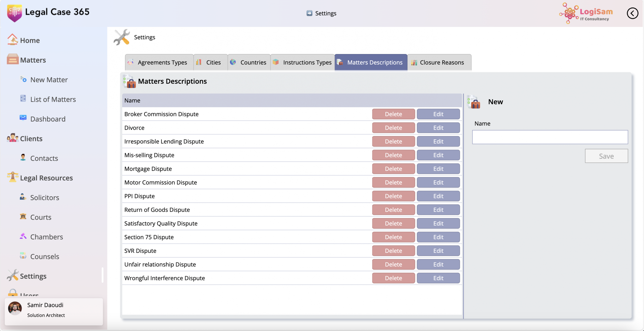Open Samir Daoudi profile picture
This screenshot has height=331, width=644.
[15, 308]
